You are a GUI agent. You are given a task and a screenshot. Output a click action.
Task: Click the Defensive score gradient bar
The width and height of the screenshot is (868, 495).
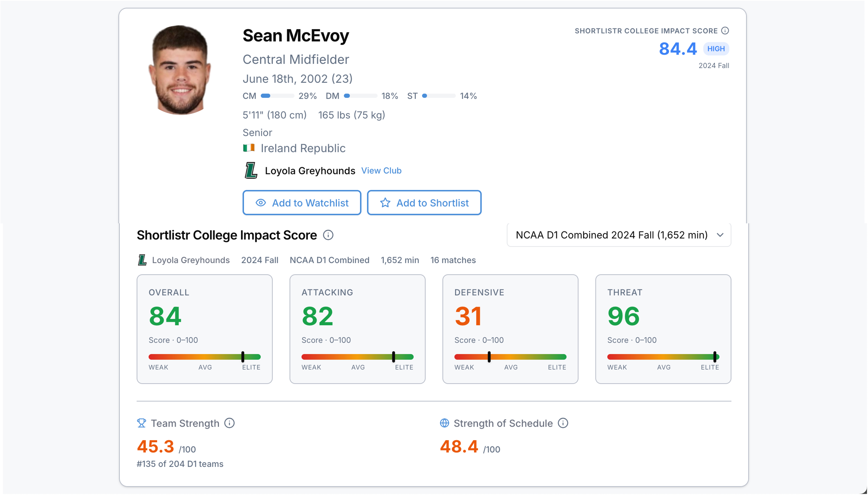click(x=510, y=357)
